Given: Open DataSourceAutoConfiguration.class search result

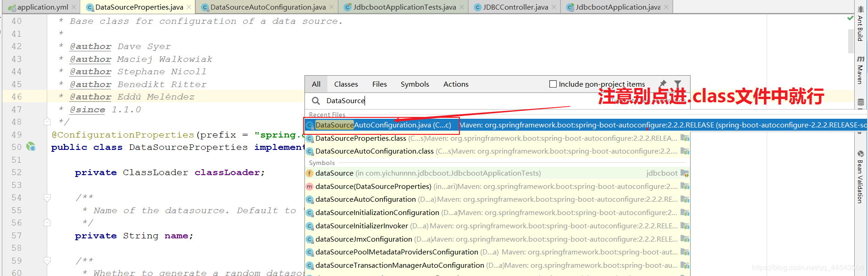Looking at the screenshot, I should tap(498, 151).
